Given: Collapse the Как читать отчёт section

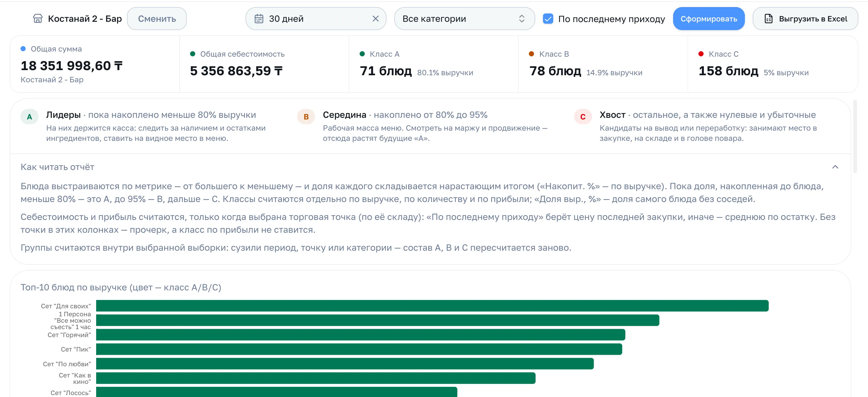Looking at the screenshot, I should pos(835,167).
